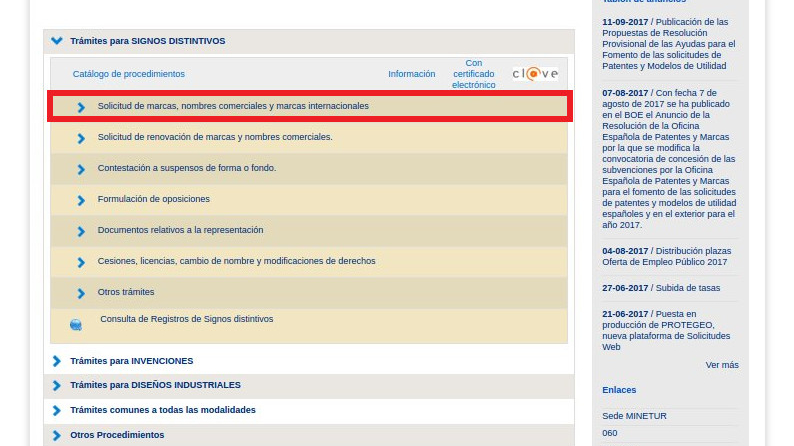
Task: Open Trámites para INVENCIONES heading
Action: 132,361
